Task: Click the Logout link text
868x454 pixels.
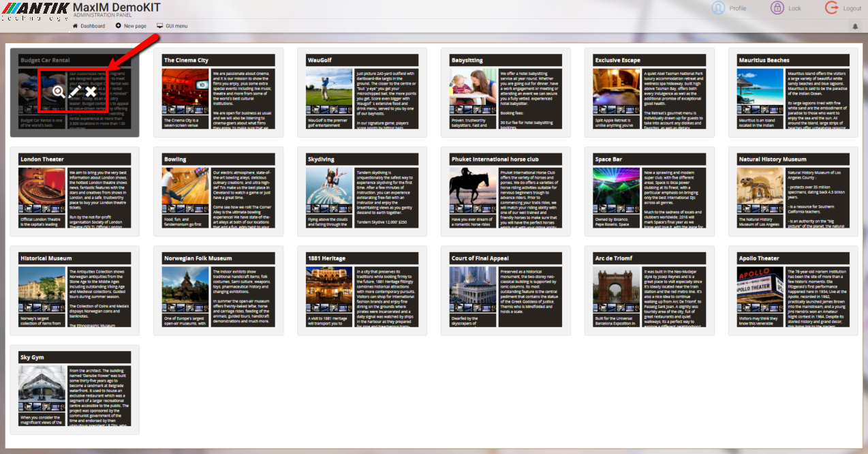Action: (x=852, y=8)
